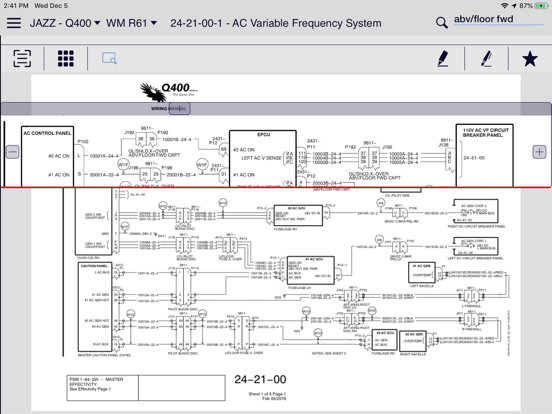Viewport: 552px width, 414px height.
Task: Select the page list view icon
Action: click(x=22, y=58)
